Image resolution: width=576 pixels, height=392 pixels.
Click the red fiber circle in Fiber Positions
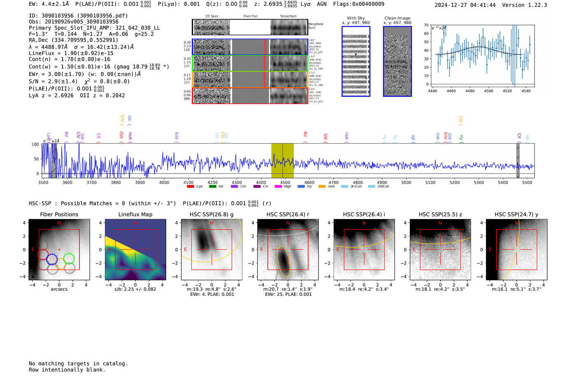pyautogui.click(x=43, y=254)
